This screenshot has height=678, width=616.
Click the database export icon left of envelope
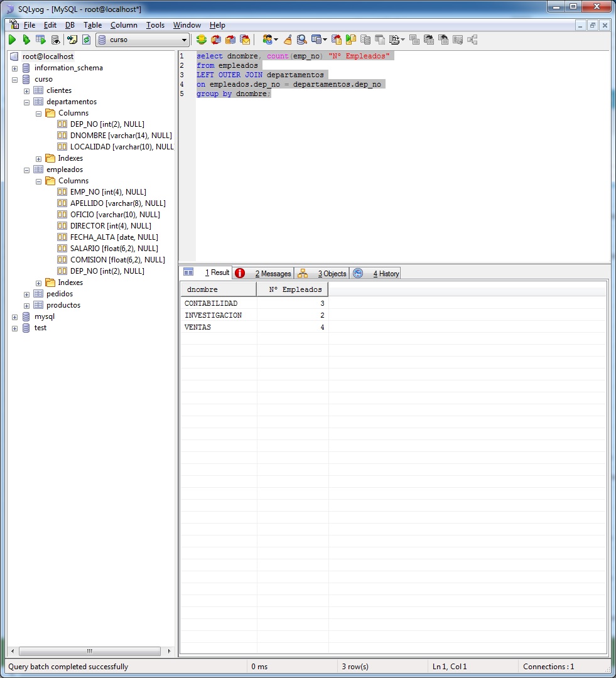coord(230,40)
